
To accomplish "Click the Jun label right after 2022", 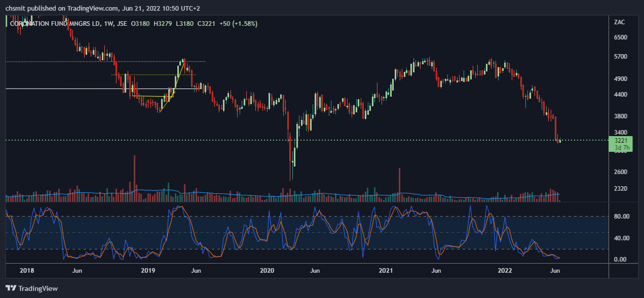I will [555, 271].
